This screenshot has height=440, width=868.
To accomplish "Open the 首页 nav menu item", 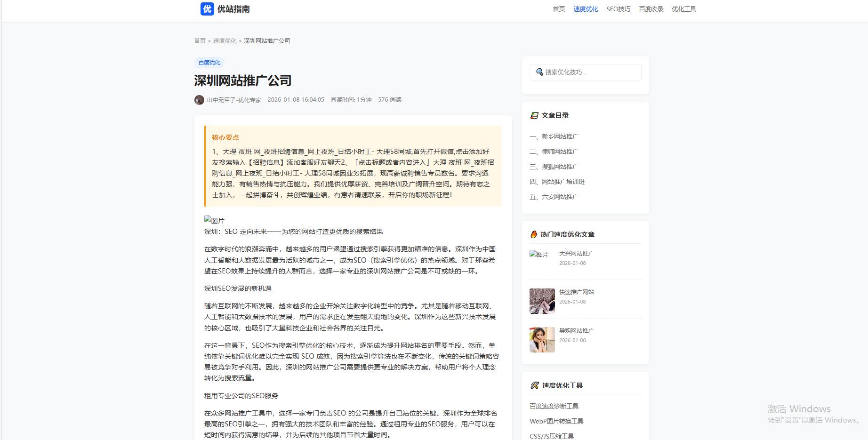I will point(559,9).
